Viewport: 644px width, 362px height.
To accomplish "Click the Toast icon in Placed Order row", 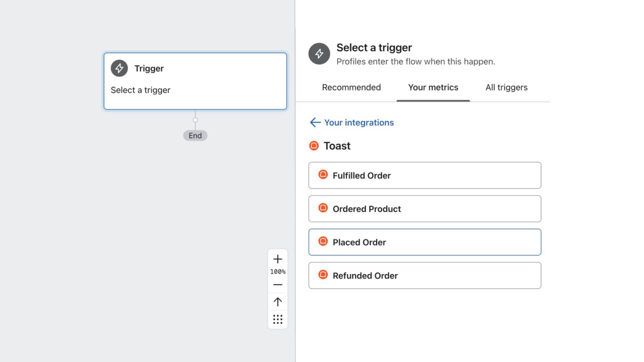I will (x=323, y=241).
